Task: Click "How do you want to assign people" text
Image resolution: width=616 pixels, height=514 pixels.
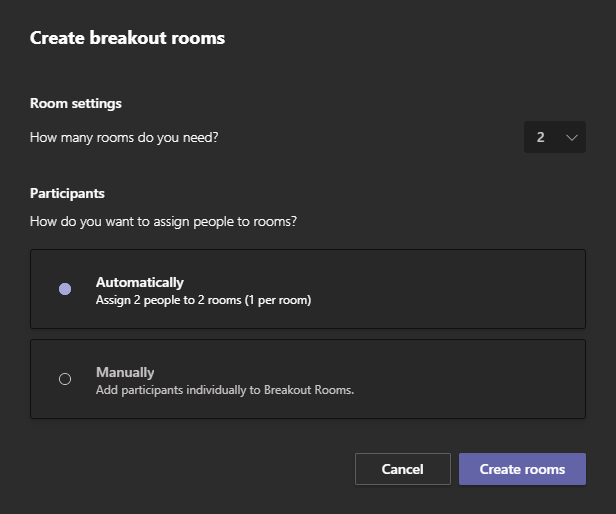Action: [163, 221]
